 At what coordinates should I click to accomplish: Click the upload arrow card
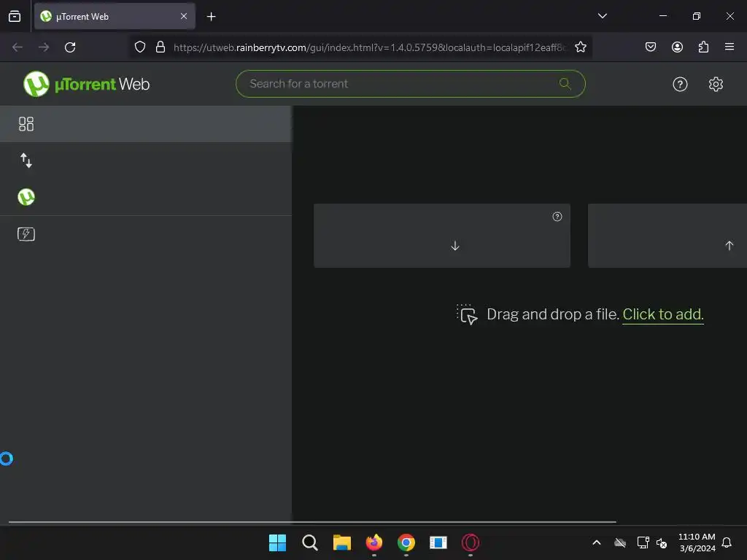click(667, 236)
